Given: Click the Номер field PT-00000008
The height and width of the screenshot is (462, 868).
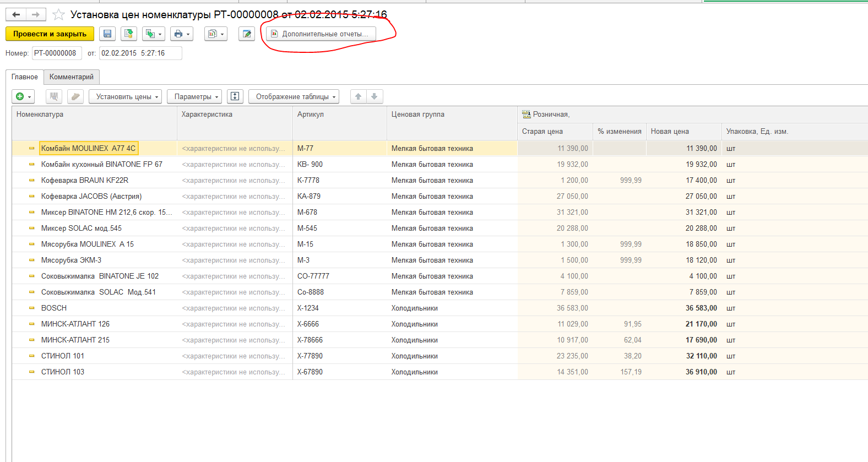Looking at the screenshot, I should (57, 53).
